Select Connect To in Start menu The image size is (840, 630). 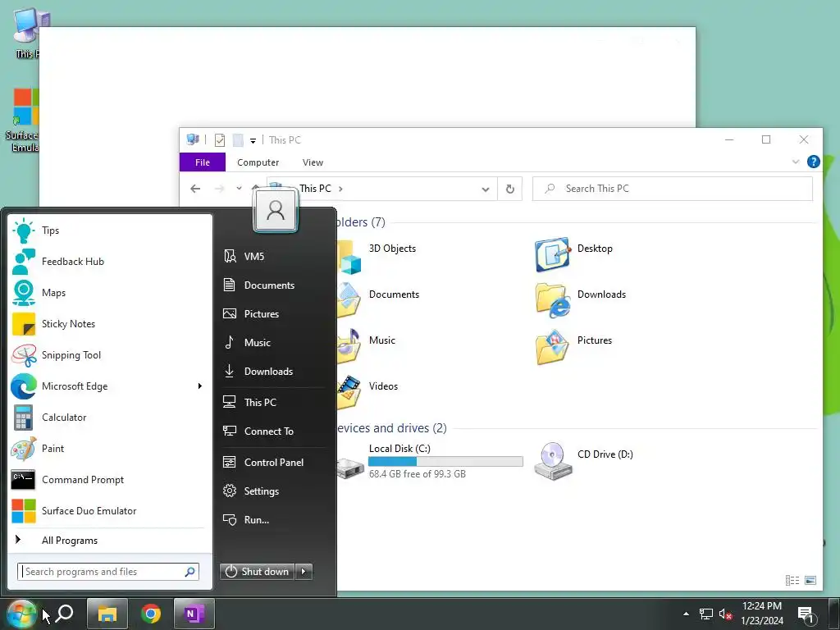(273, 431)
